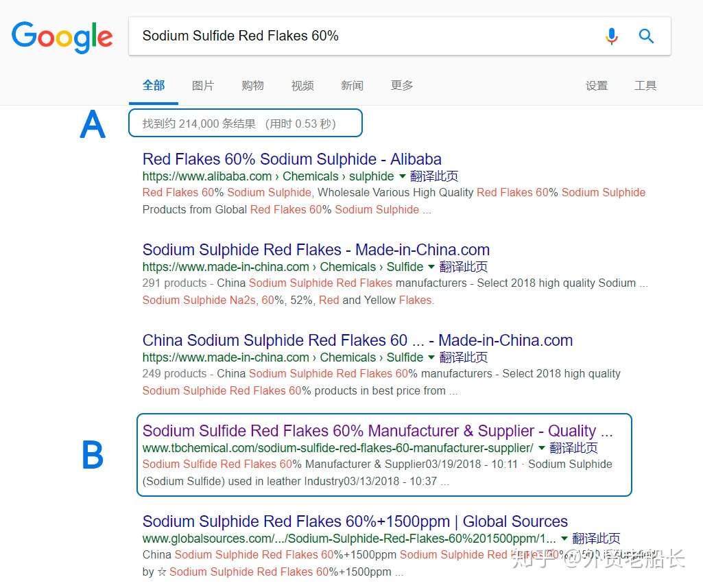The height and width of the screenshot is (588, 703).
Task: Open 设置 settings menu
Action: pos(597,86)
